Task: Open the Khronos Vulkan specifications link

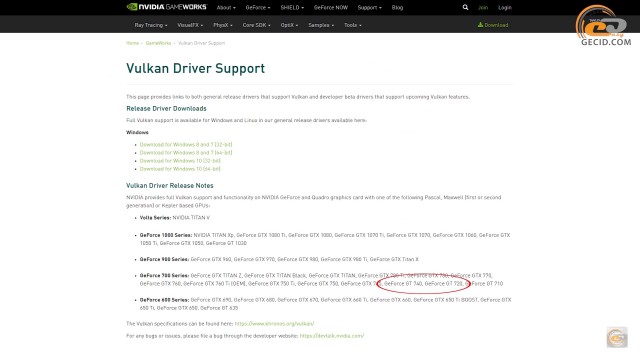Action: point(274,324)
